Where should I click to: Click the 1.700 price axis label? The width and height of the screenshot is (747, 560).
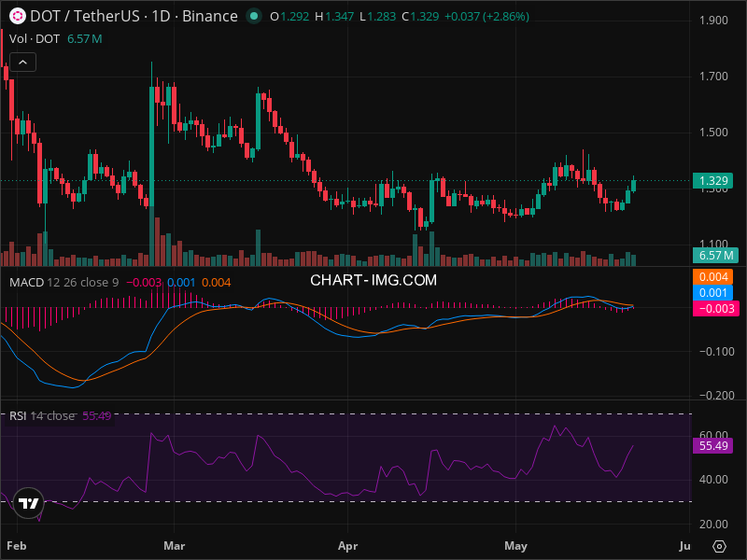click(x=713, y=77)
